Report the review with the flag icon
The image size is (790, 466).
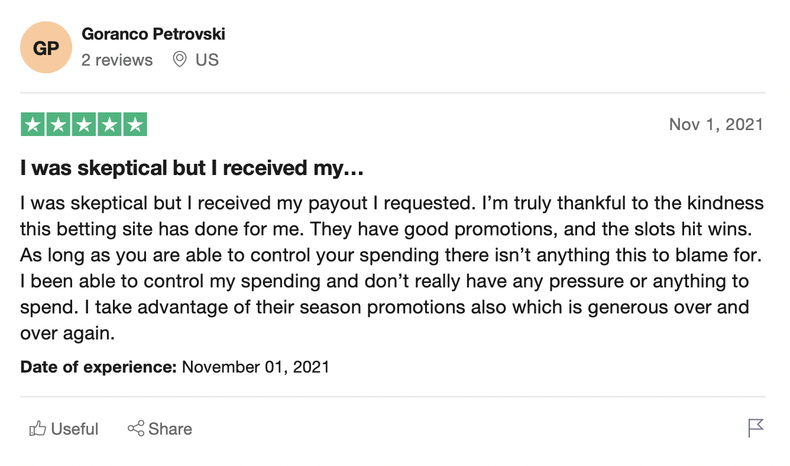click(756, 428)
